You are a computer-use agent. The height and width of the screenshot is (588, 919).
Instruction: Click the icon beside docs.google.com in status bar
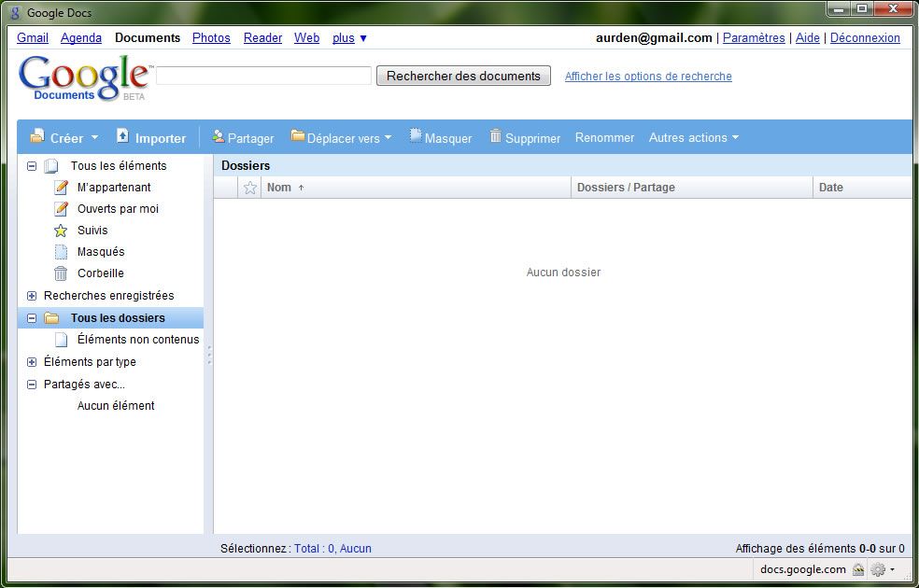858,569
